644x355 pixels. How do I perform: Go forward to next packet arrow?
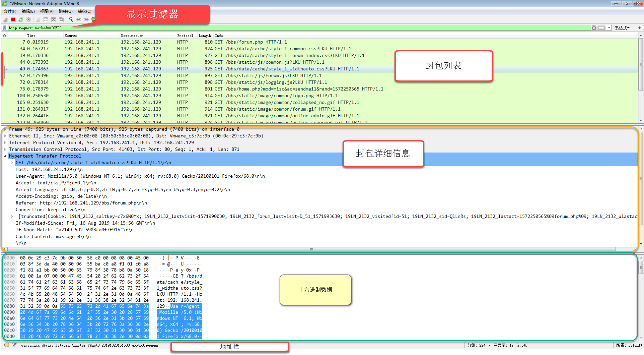pos(86,19)
